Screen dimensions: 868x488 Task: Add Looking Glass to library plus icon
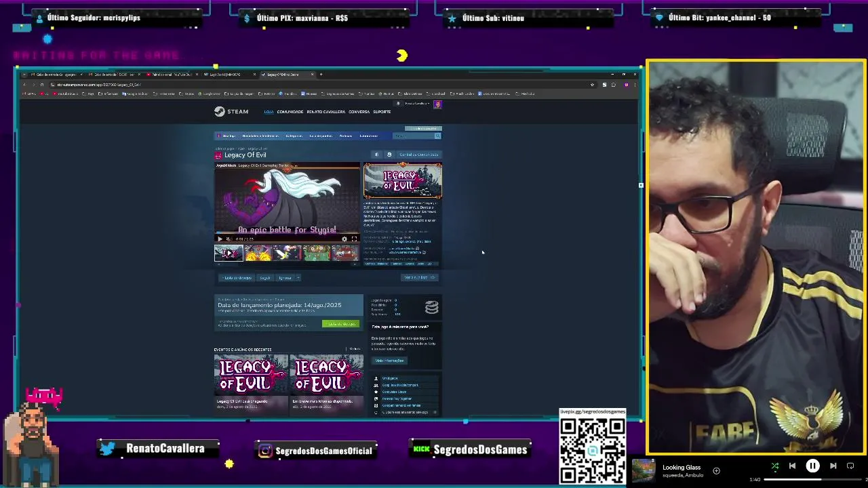tap(716, 470)
